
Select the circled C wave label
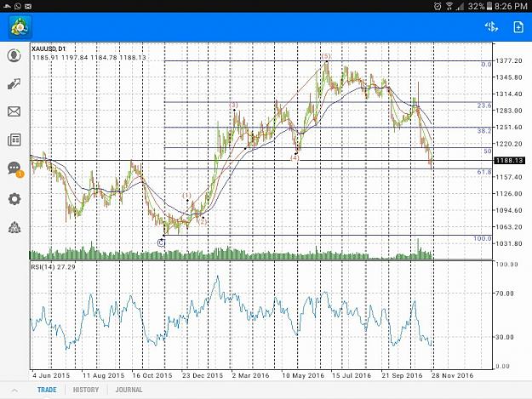161,242
